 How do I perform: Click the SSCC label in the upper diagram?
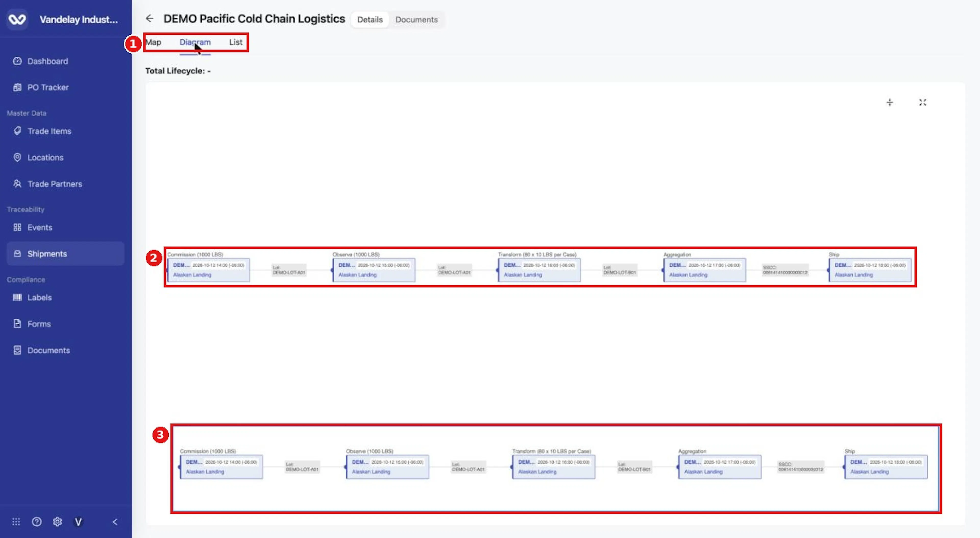click(785, 270)
